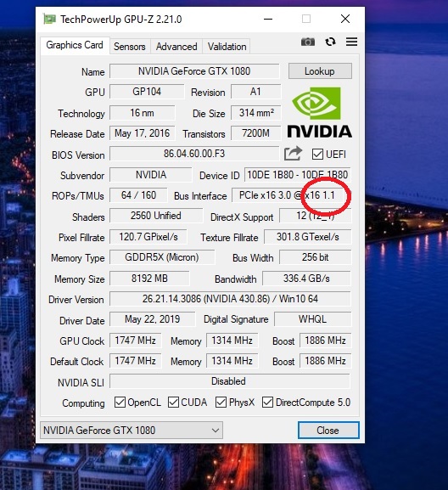Click the TechPowerUp GPU-Z 2.21.0 title text
The height and width of the screenshot is (490, 448).
point(121,20)
